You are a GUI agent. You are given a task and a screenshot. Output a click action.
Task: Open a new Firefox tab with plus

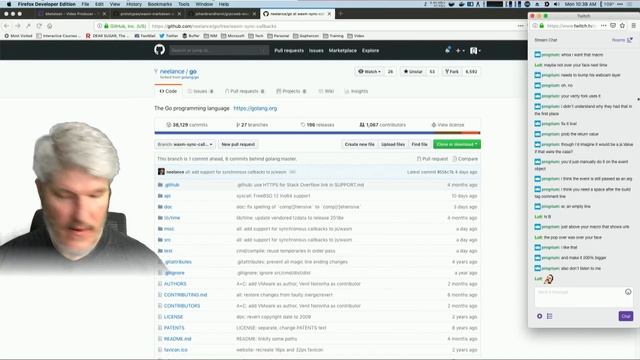(340, 14)
